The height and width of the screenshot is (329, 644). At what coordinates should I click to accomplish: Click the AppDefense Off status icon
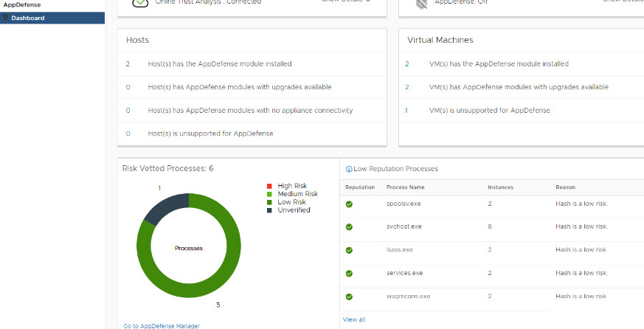[x=420, y=4]
